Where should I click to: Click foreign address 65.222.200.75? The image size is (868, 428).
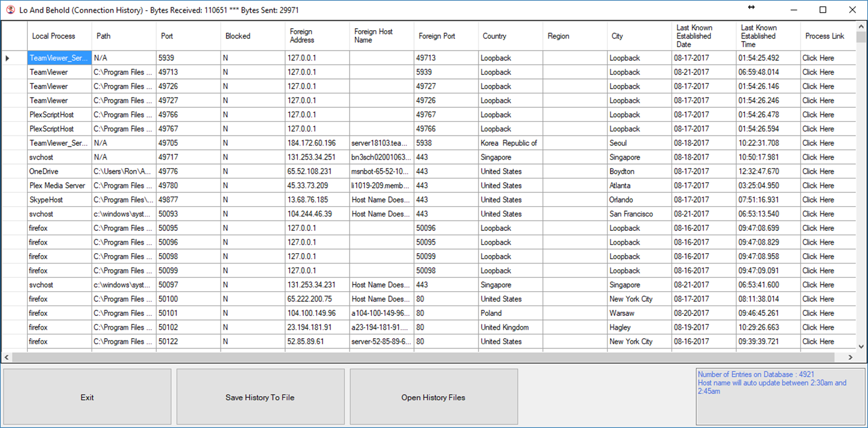(317, 299)
